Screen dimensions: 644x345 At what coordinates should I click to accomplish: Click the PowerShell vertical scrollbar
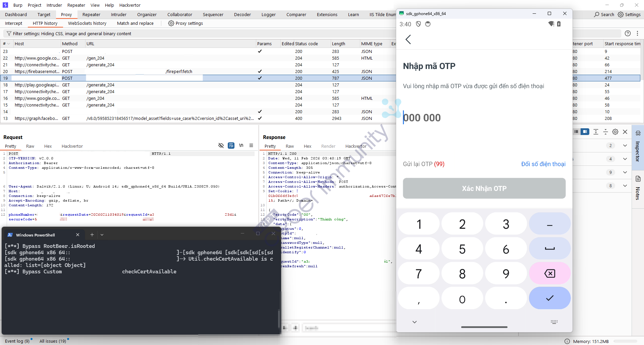(x=279, y=318)
